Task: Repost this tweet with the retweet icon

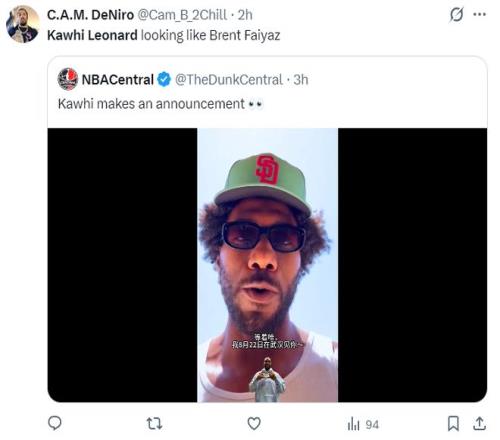Action: (x=154, y=424)
